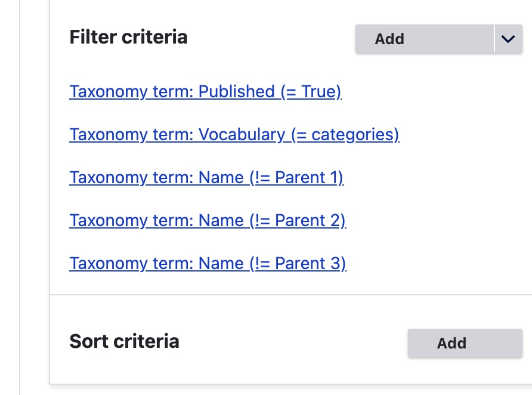Open the Published (= True) filter link
Image resolution: width=532 pixels, height=395 pixels.
coord(205,92)
